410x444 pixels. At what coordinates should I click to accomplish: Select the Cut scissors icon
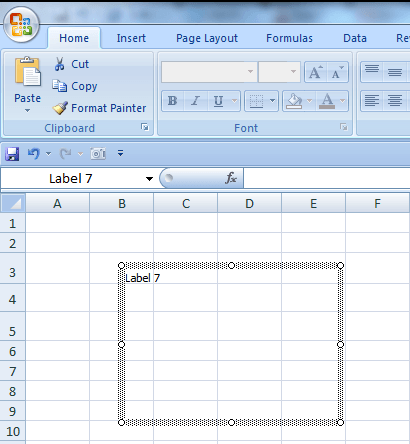[59, 64]
